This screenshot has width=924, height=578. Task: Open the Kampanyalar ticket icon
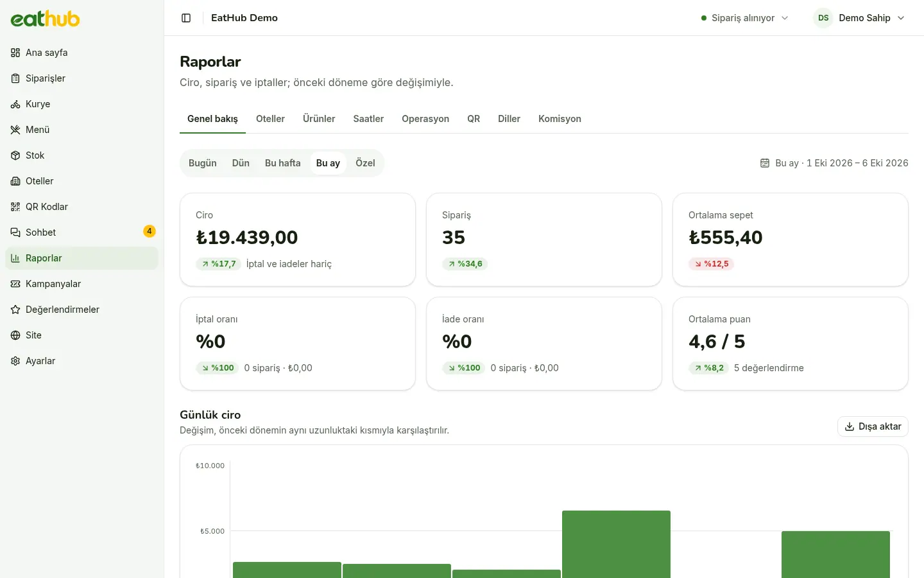(x=15, y=284)
